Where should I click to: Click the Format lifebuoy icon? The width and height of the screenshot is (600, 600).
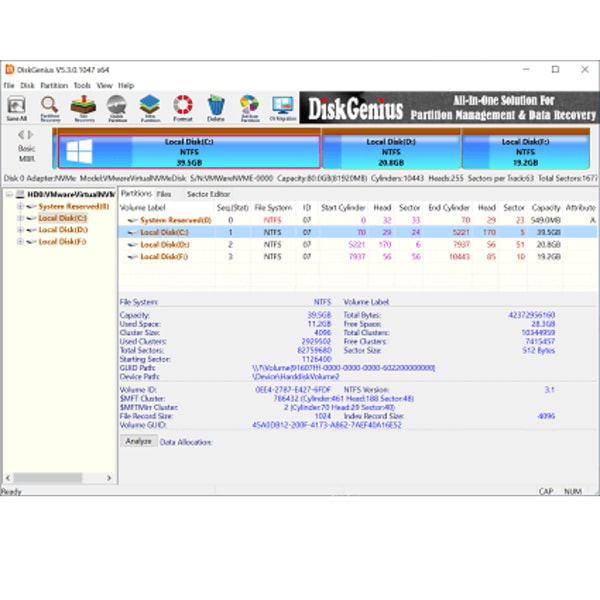183,108
